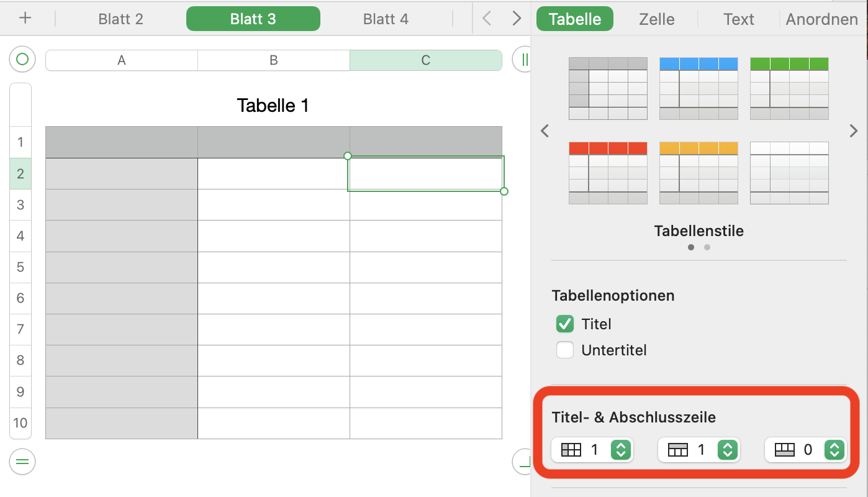Choose the red header table style
This screenshot has width=868, height=497.
(608, 173)
